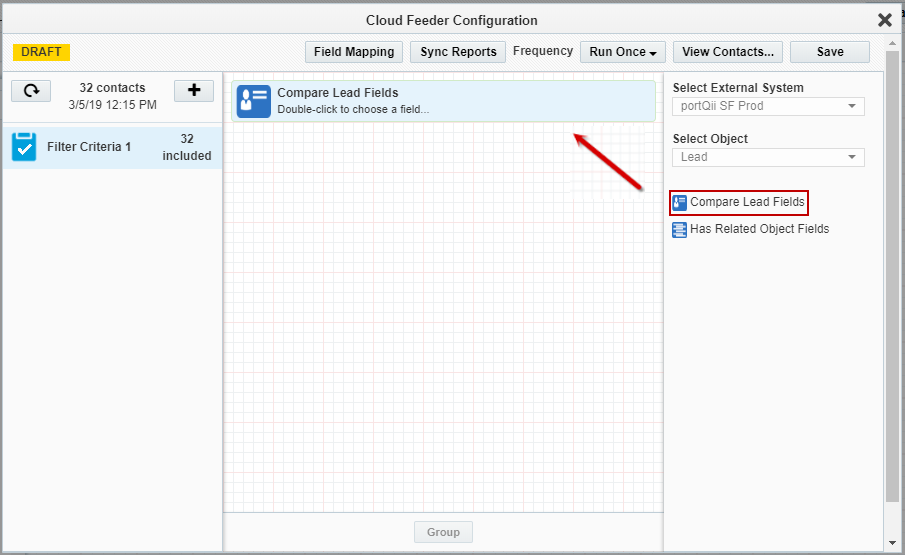Select the Filter Criteria 1 list item
The width and height of the screenshot is (905, 555).
(x=112, y=147)
